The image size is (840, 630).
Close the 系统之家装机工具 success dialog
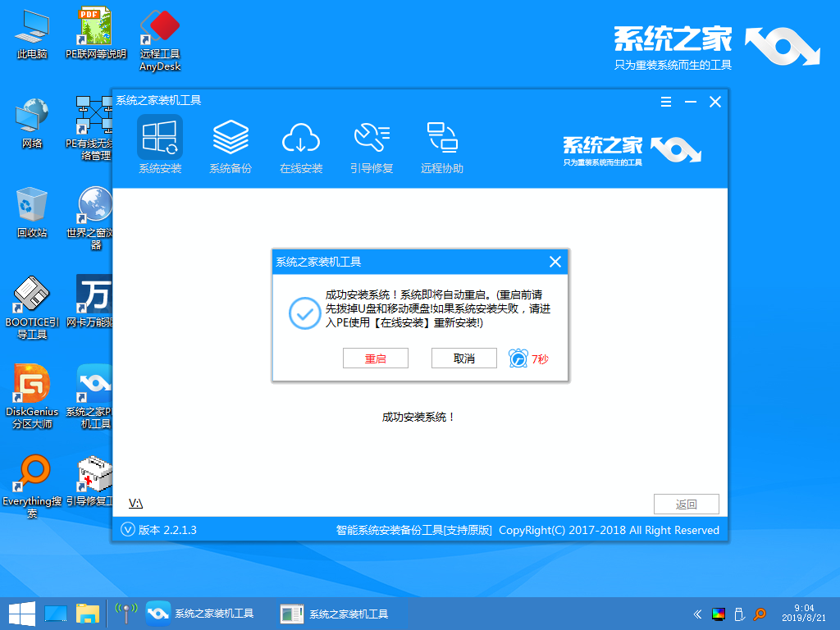tap(555, 262)
